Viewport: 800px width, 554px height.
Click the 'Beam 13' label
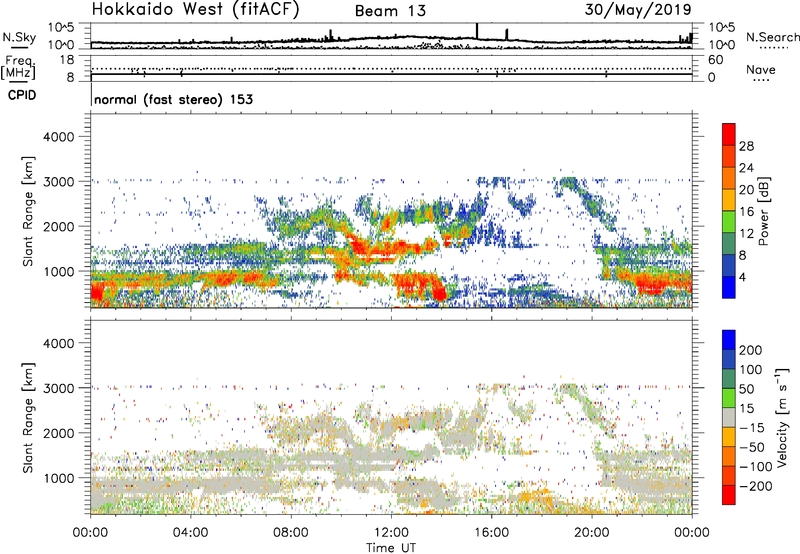coord(390,11)
